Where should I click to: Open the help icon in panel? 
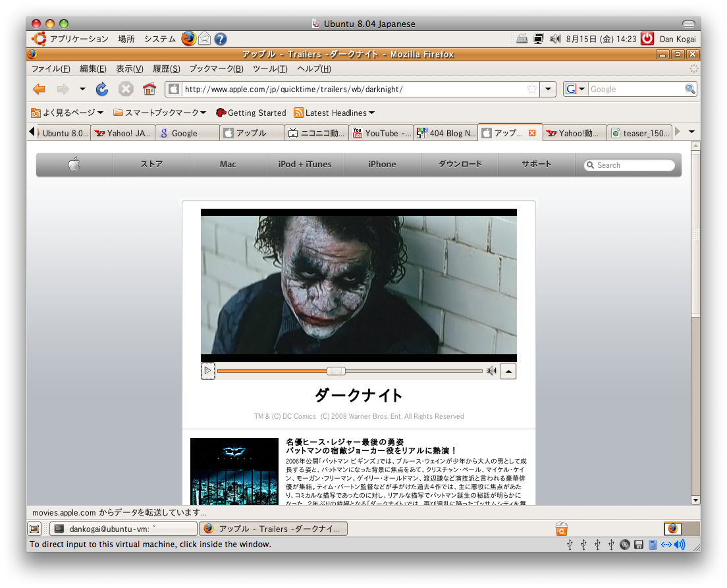click(x=221, y=39)
